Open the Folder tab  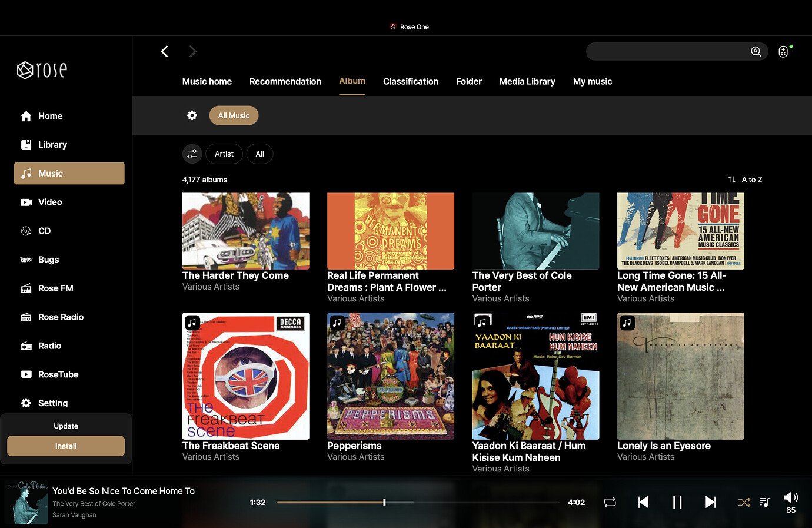click(x=469, y=82)
